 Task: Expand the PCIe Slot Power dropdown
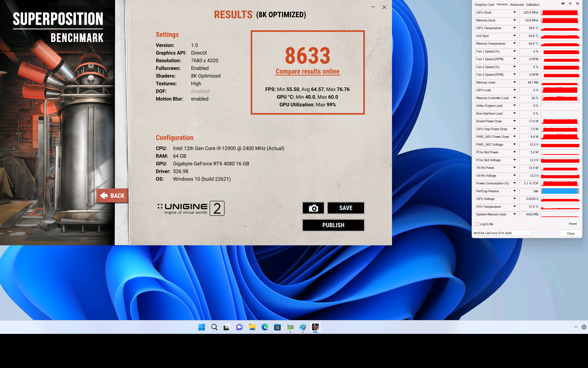pyautogui.click(x=514, y=152)
